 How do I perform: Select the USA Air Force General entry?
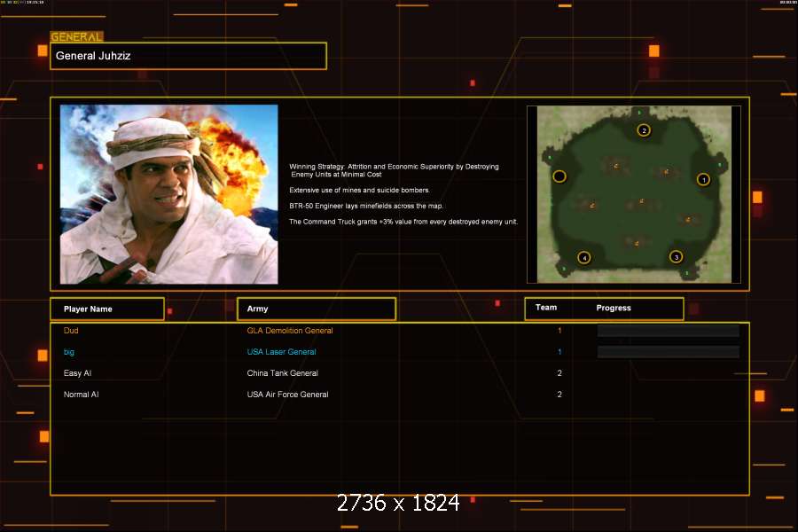coord(287,395)
